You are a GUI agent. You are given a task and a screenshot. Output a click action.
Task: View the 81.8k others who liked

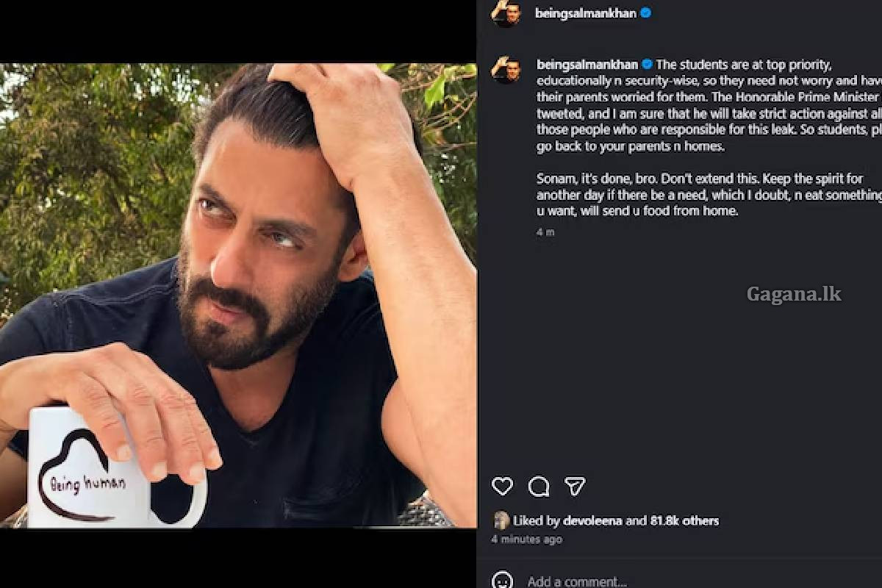684,520
